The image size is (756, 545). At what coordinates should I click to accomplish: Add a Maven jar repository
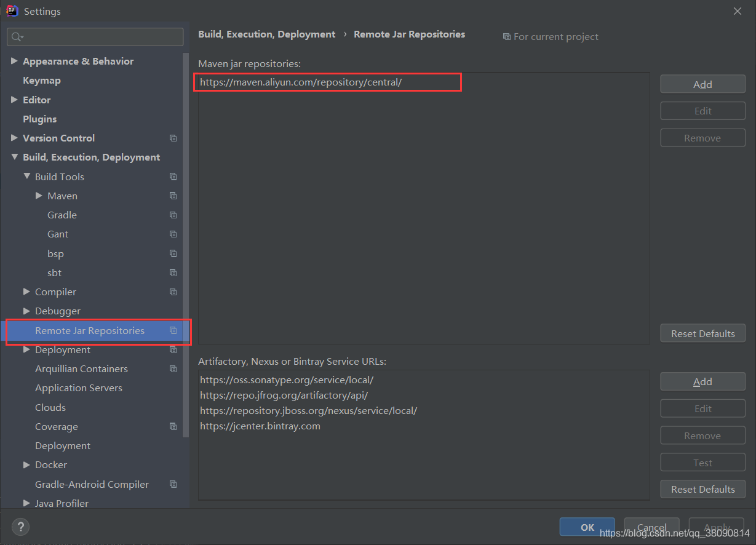point(702,84)
